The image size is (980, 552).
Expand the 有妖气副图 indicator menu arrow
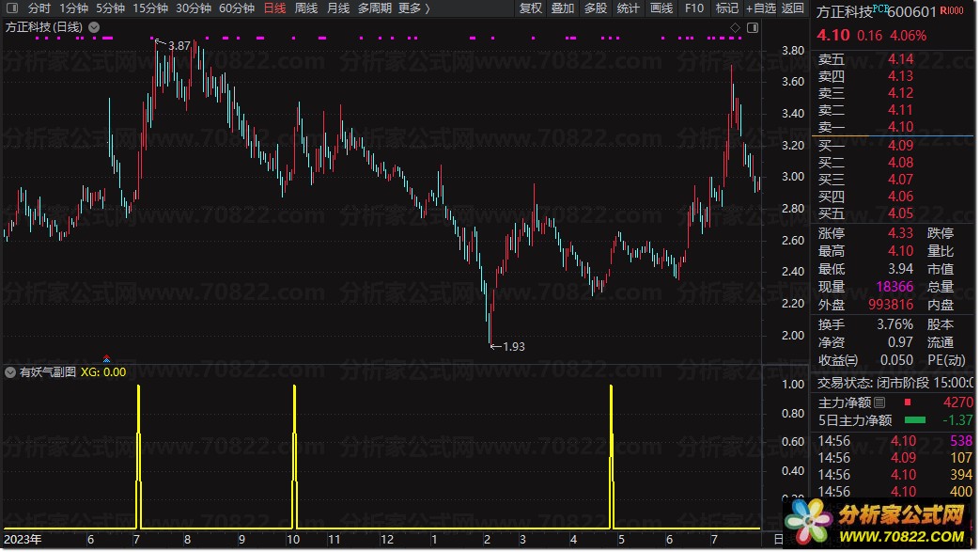(x=10, y=372)
